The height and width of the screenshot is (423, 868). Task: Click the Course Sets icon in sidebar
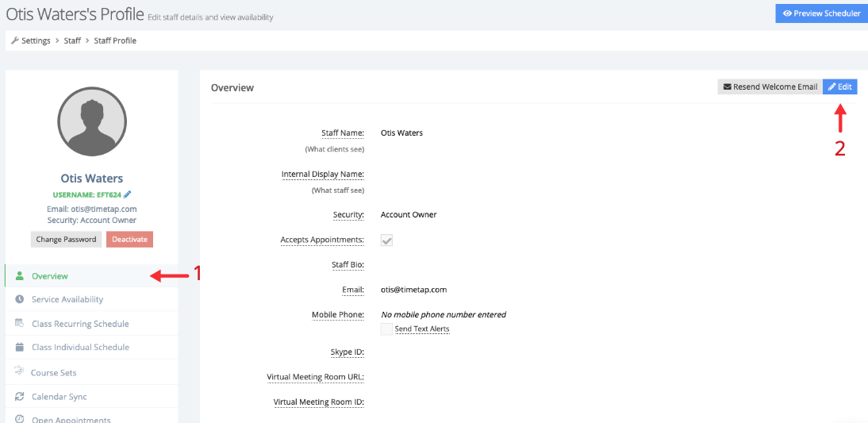coord(19,372)
